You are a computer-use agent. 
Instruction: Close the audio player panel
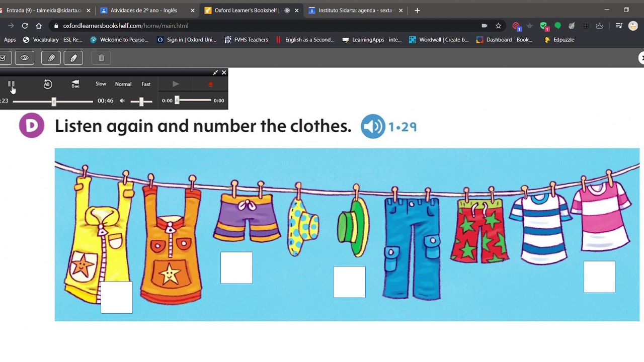pos(224,72)
